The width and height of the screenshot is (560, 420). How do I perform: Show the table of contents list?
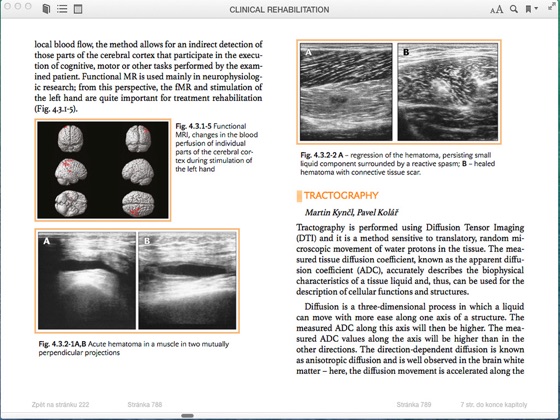pos(62,9)
